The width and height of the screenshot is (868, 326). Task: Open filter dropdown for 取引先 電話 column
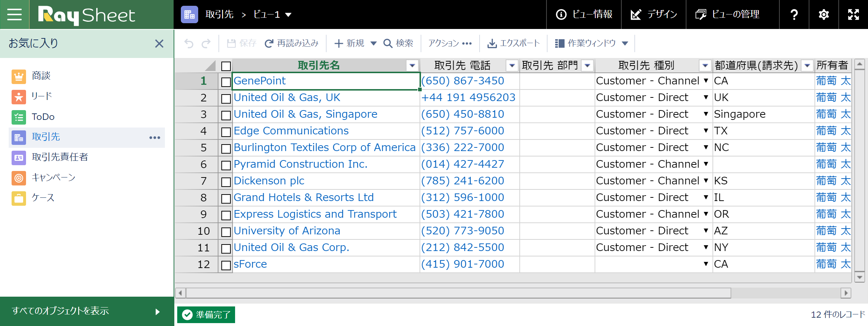pyautogui.click(x=512, y=66)
